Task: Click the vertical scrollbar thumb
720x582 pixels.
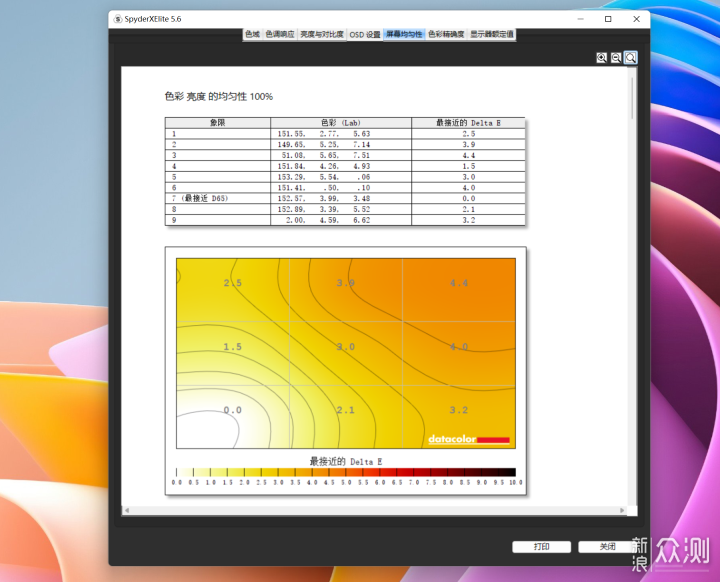Action: (x=632, y=99)
